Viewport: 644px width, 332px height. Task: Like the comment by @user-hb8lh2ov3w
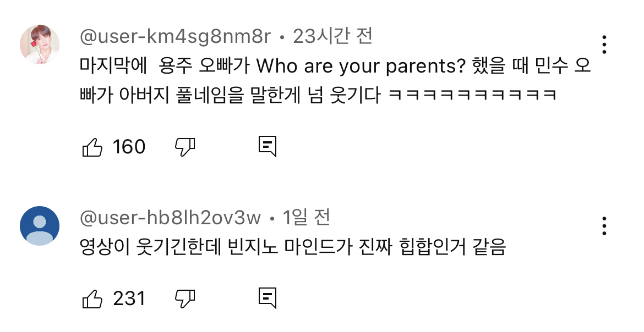[x=92, y=298]
